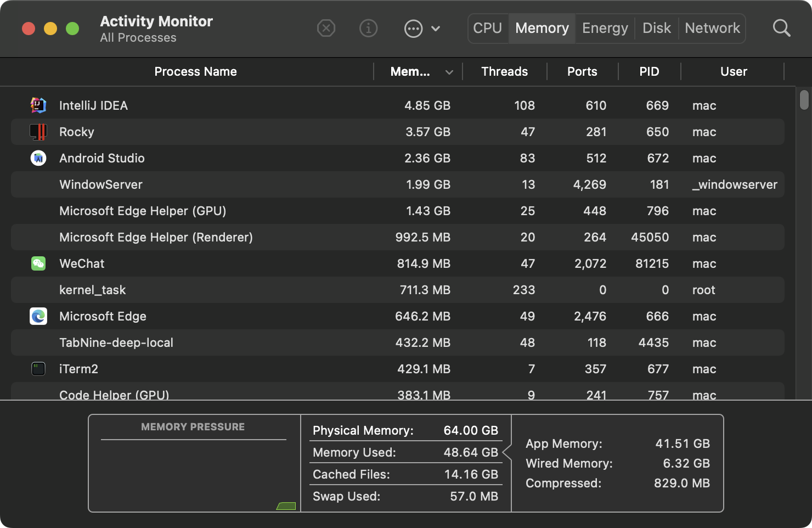
Task: Click the App Memory 41.51 GB value
Action: pos(683,443)
